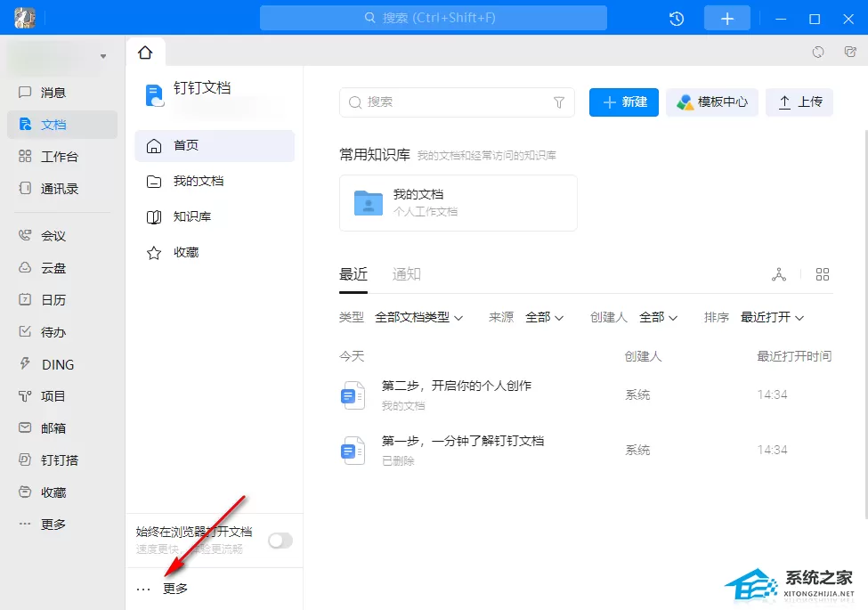Click the home tab icon

pos(145,53)
